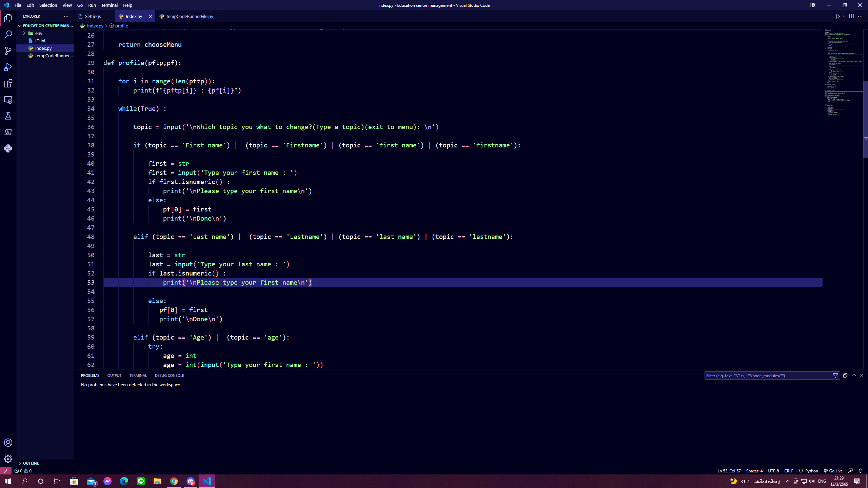Open the Manage gear icon
Viewport: 868px width, 488px height.
(8, 459)
